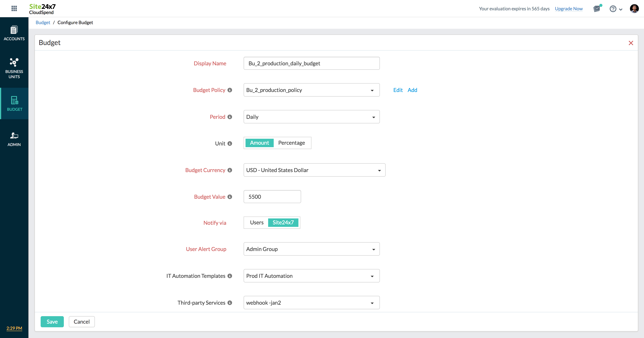644x338 pixels.
Task: Click the Period info icon
Action: 230,117
